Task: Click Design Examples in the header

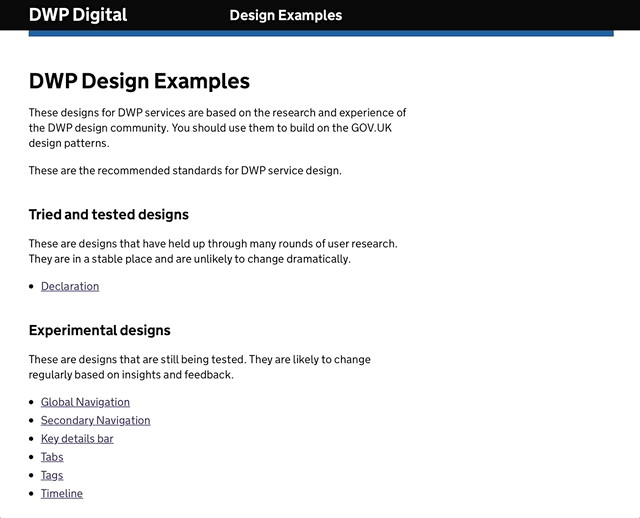Action: click(x=286, y=16)
